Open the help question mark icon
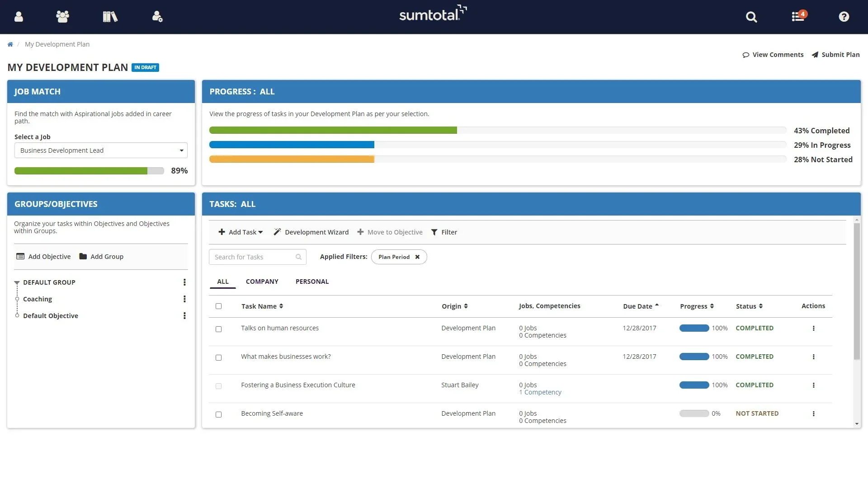Viewport: 868px width, 488px height. [x=844, y=17]
